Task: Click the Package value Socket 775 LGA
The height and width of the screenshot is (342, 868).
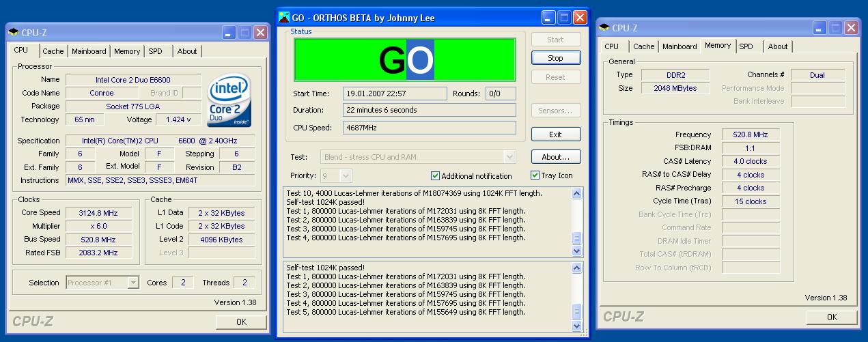Action: tap(134, 106)
